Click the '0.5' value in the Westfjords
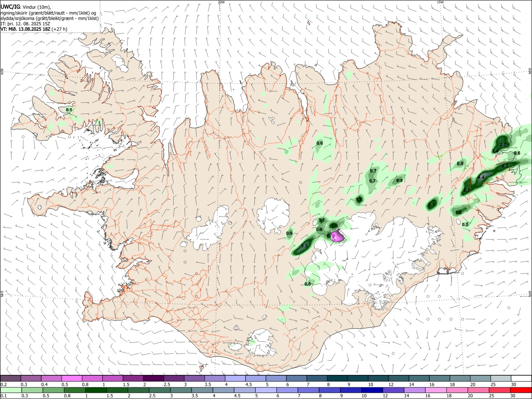 coord(69,110)
